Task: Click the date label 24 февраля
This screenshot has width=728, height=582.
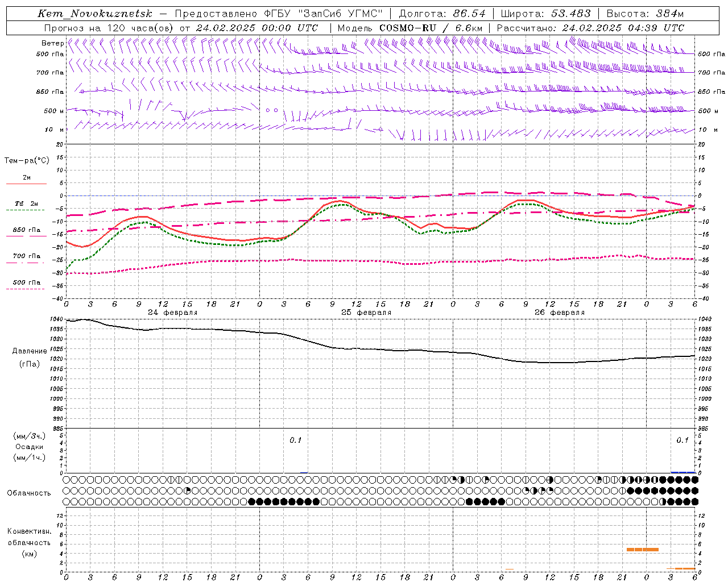Action: coord(173,313)
